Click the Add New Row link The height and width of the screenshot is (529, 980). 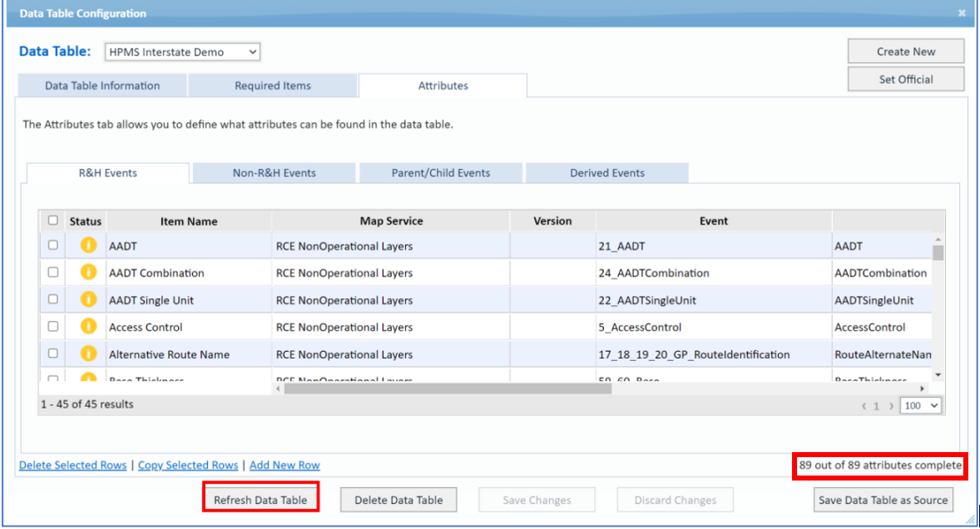click(284, 465)
